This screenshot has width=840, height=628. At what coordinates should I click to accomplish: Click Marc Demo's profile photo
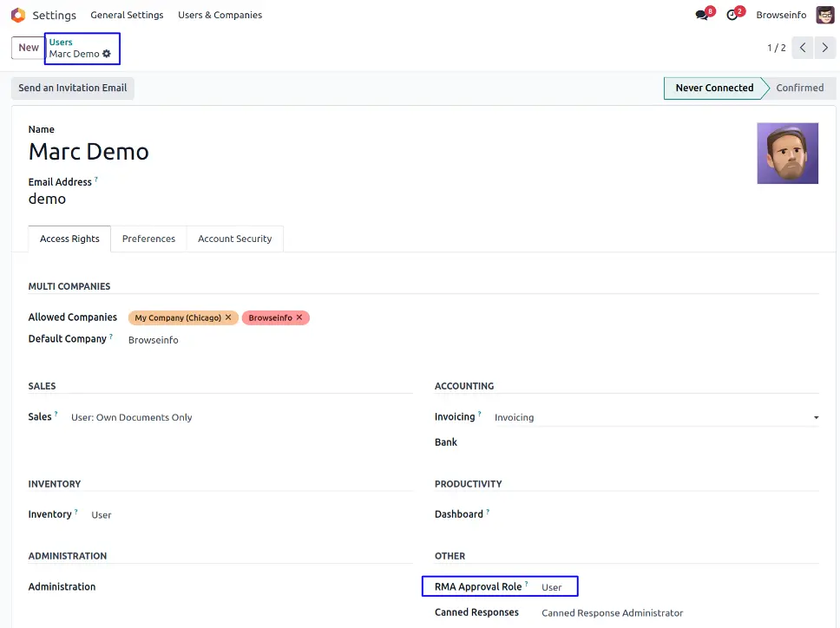787,153
